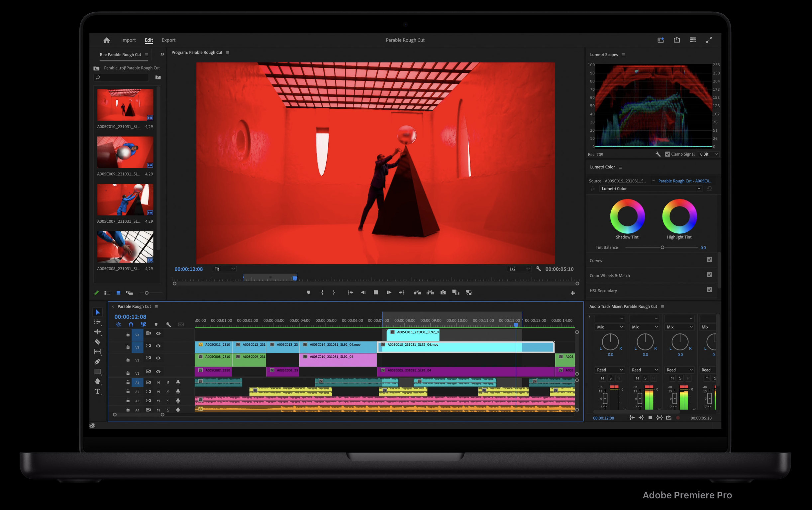The height and width of the screenshot is (510, 812).
Task: Select the Pen tool
Action: (97, 362)
